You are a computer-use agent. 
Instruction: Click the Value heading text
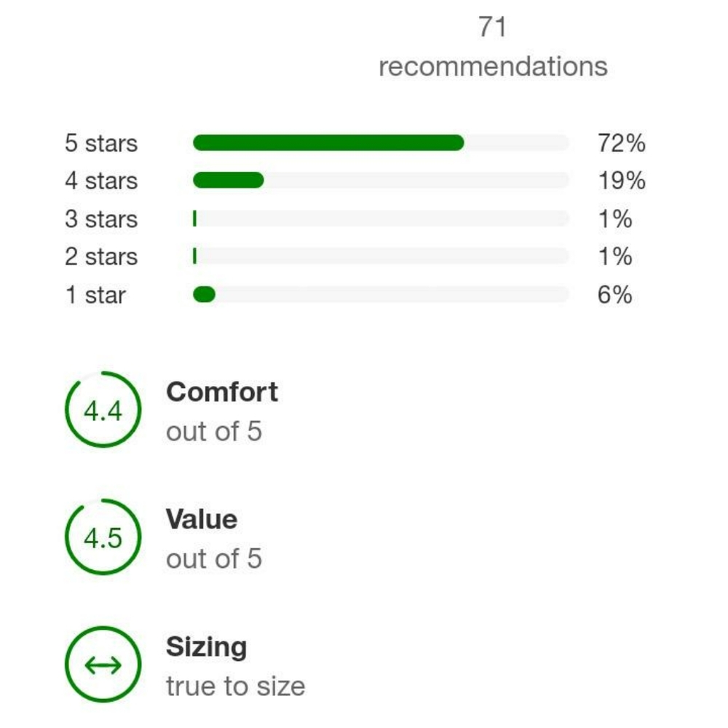pos(202,519)
